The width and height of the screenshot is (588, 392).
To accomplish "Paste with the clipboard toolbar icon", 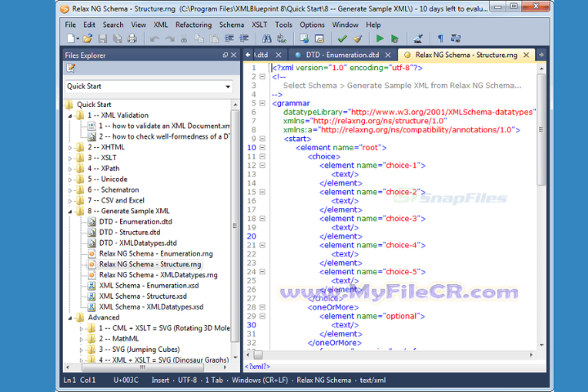I will (x=214, y=38).
